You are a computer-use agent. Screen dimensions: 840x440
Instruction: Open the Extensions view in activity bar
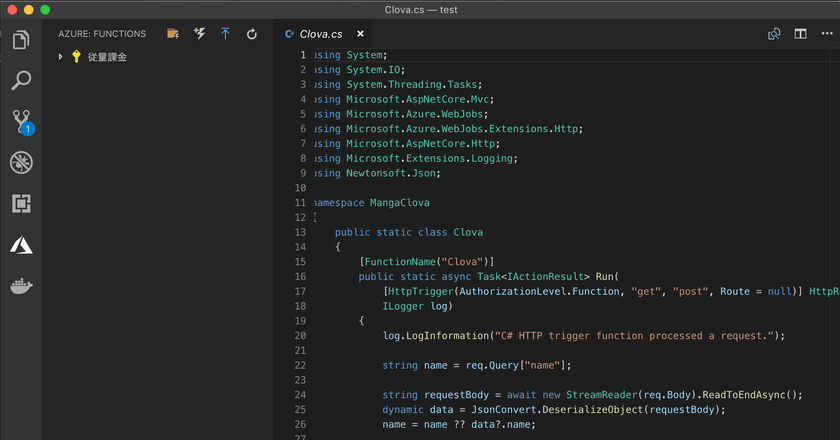click(21, 204)
